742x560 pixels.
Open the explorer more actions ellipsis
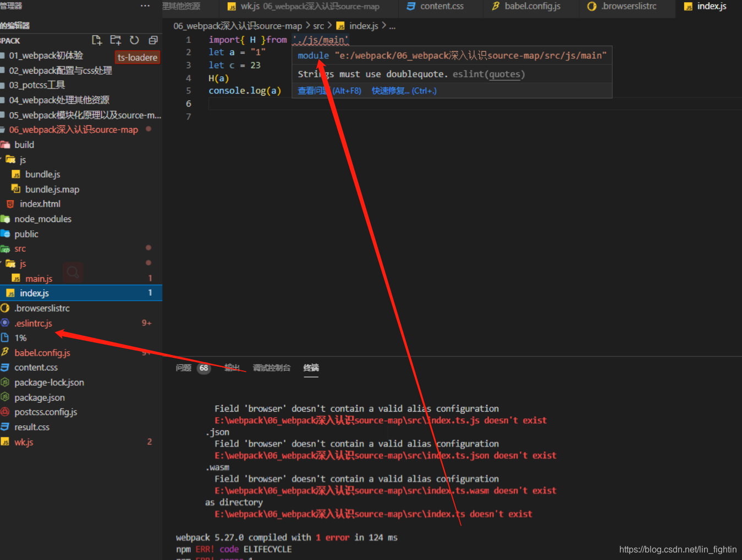tap(145, 5)
